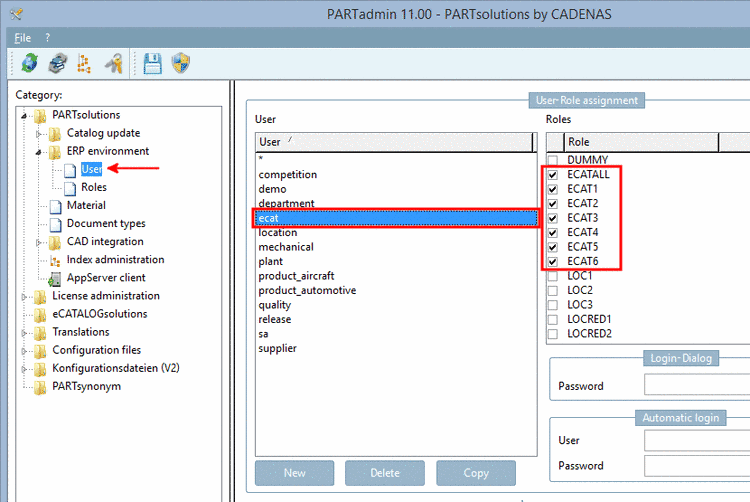750x502 pixels.
Task: Click the CAD integration folder icon
Action: point(55,242)
